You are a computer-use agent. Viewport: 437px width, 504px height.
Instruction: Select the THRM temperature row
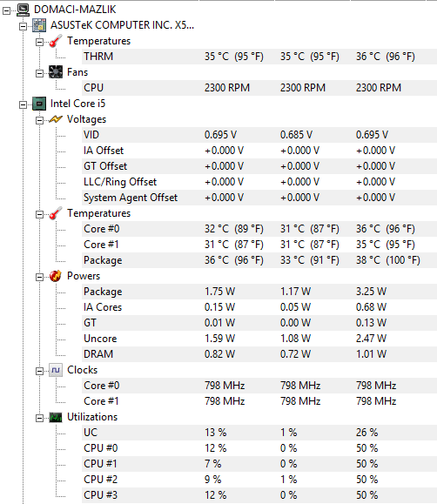259,57
